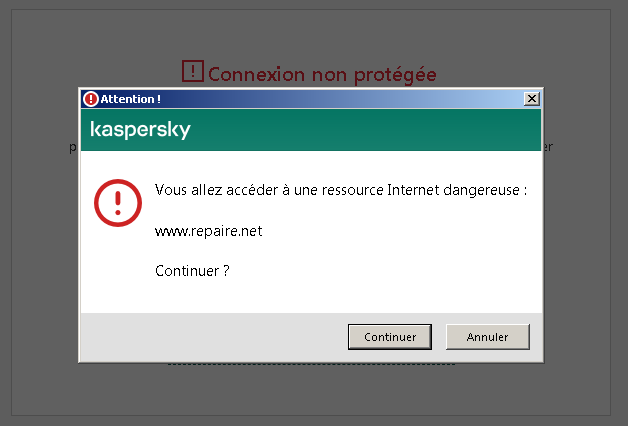The width and height of the screenshot is (628, 426).
Task: Click the green Kaspersky banner area
Action: tap(311, 130)
